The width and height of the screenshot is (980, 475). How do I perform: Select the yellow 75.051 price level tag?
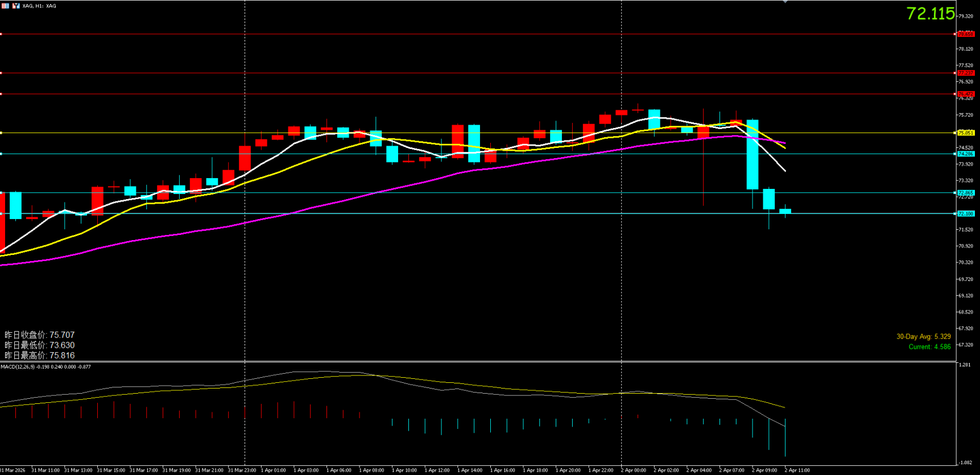coord(965,133)
